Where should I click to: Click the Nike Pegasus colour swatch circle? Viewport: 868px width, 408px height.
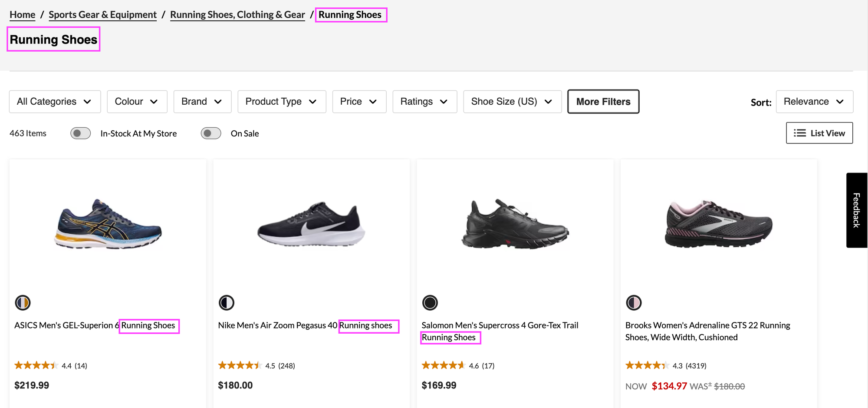pyautogui.click(x=226, y=302)
